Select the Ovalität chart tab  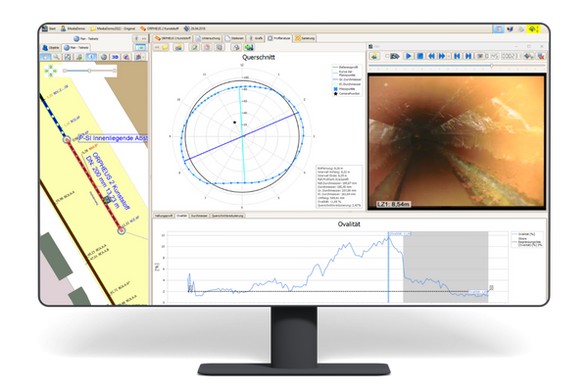coord(181,216)
